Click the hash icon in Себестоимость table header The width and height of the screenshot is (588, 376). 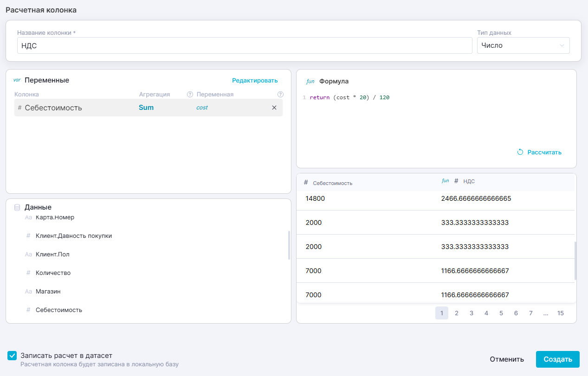306,182
